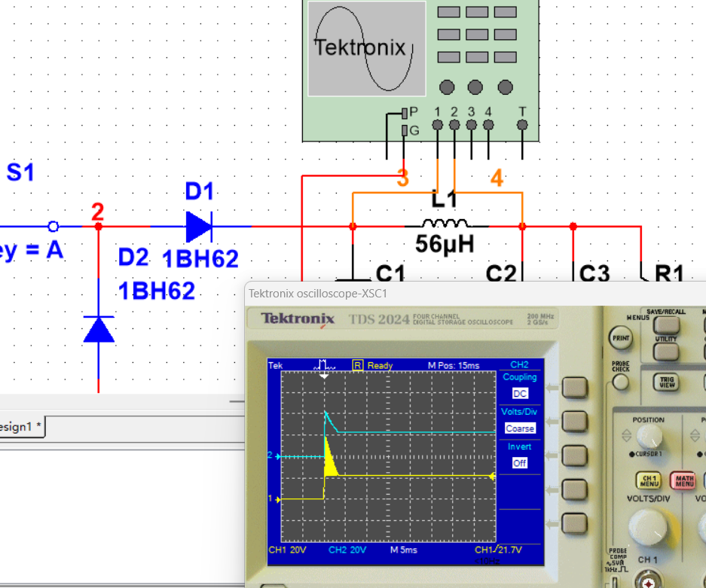The image size is (706, 588).
Task: Switch to the Design1 tab
Action: pos(22,426)
